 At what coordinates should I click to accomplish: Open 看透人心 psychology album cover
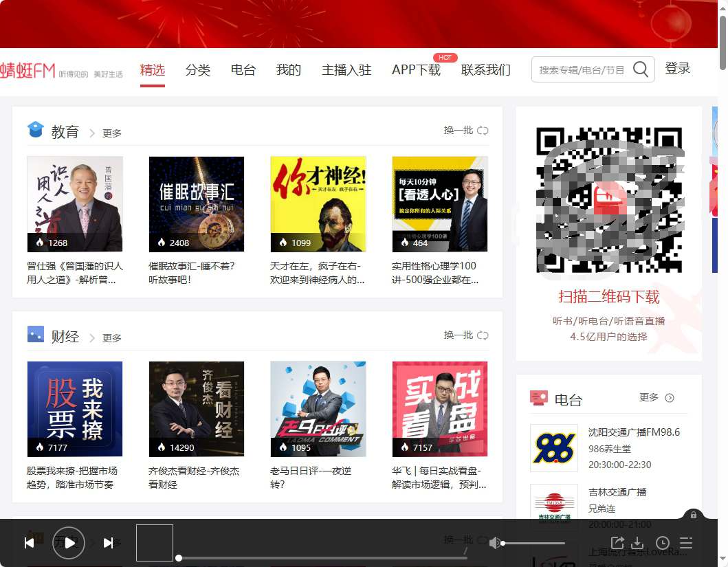click(440, 204)
